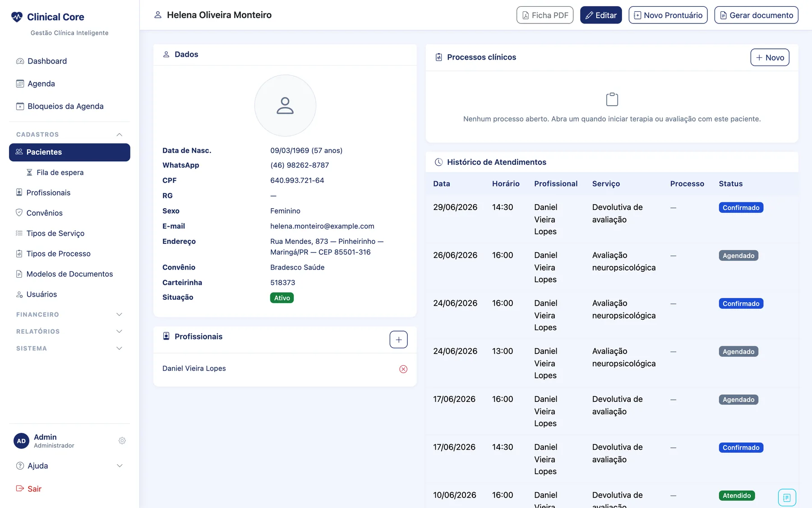This screenshot has width=812, height=508.
Task: Click the Status column header
Action: 730,184
